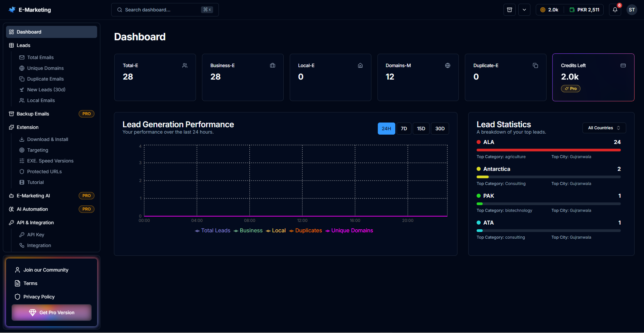The height and width of the screenshot is (333, 644).
Task: Click the globe icon on Domains-M card
Action: coord(447,65)
